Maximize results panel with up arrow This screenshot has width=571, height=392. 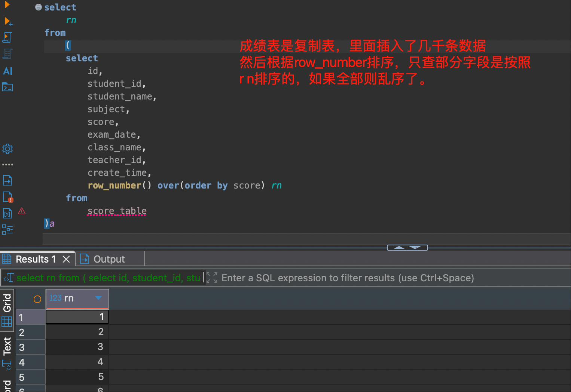pyautogui.click(x=399, y=248)
